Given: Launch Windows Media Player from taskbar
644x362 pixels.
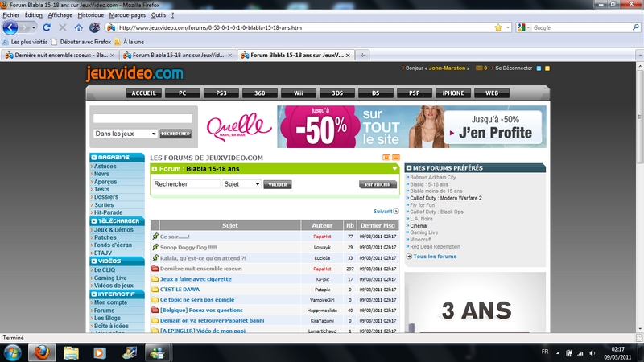Looking at the screenshot, I should coord(99,352).
